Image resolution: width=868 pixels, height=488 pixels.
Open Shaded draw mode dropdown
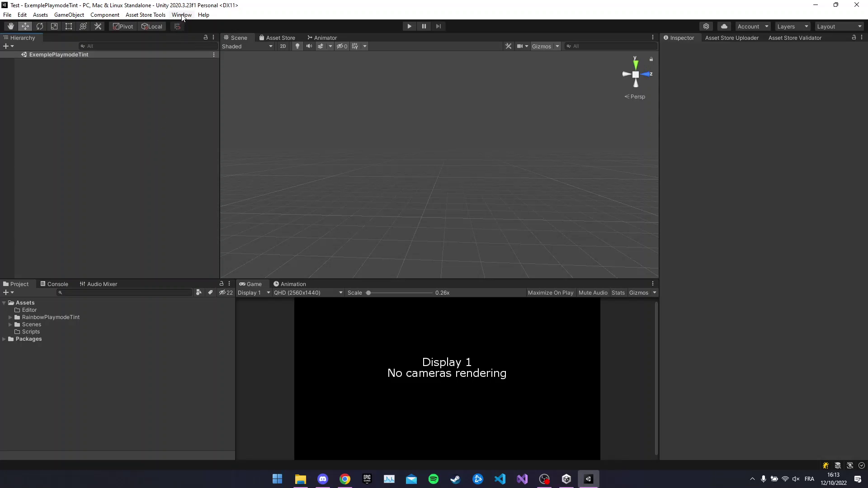(247, 46)
